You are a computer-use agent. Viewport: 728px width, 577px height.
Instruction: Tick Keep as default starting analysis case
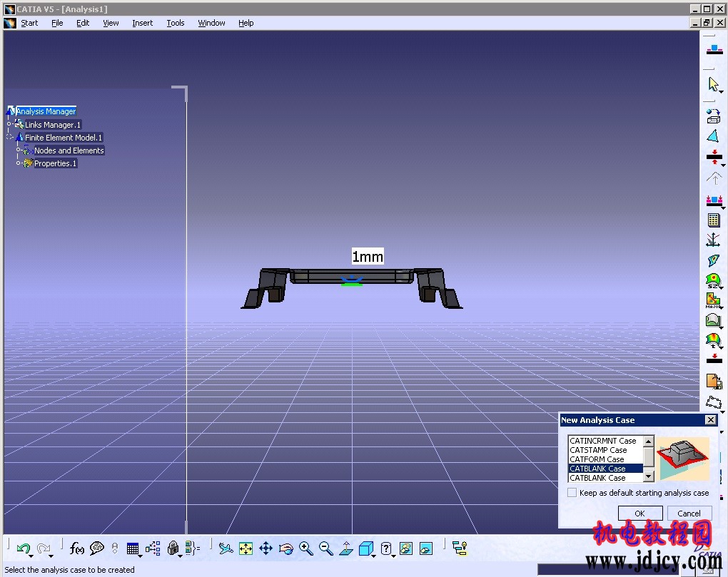[572, 493]
